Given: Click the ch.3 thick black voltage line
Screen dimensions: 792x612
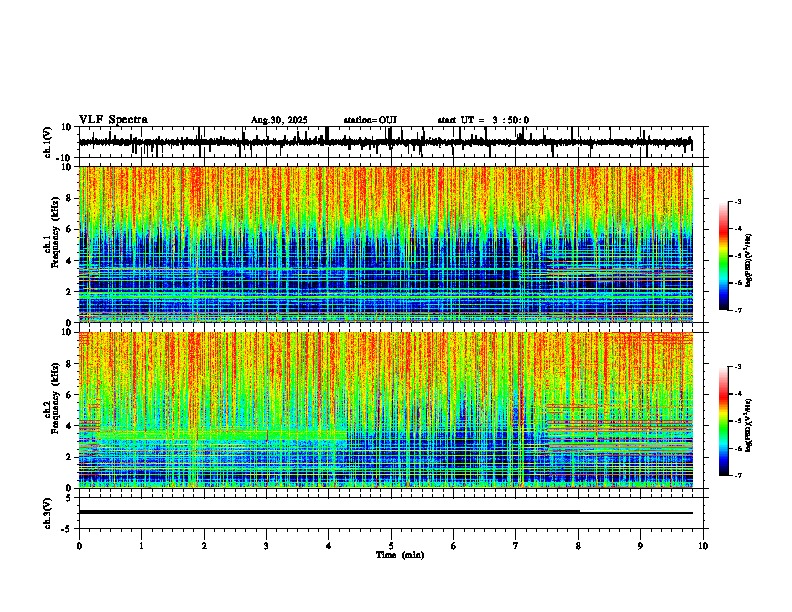Looking at the screenshot, I should [x=329, y=512].
